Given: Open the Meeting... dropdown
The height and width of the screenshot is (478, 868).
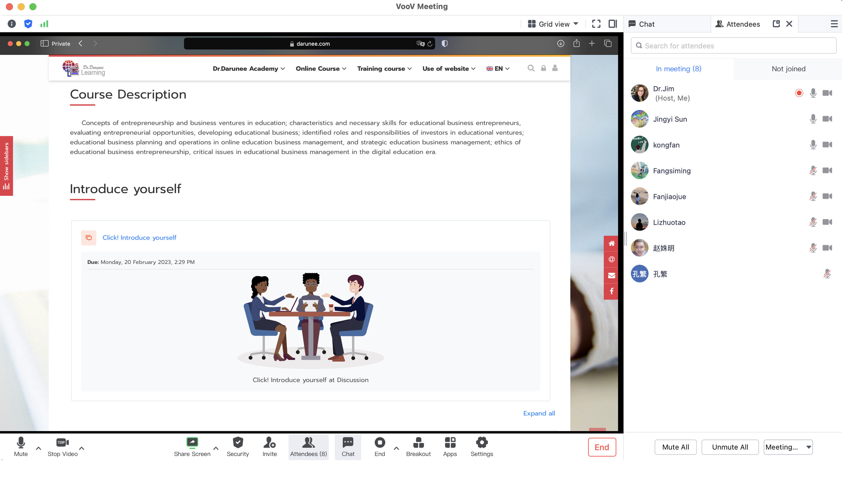Looking at the screenshot, I should pyautogui.click(x=788, y=447).
